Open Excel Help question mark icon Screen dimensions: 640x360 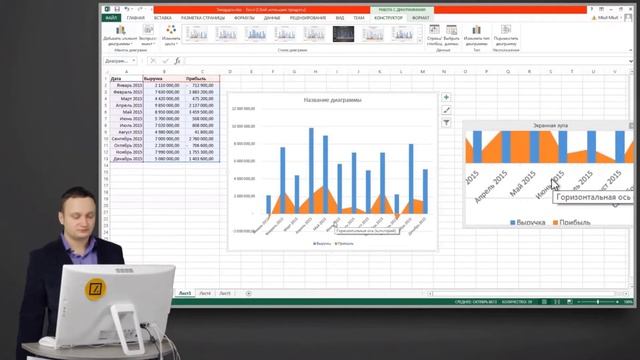[x=592, y=9]
